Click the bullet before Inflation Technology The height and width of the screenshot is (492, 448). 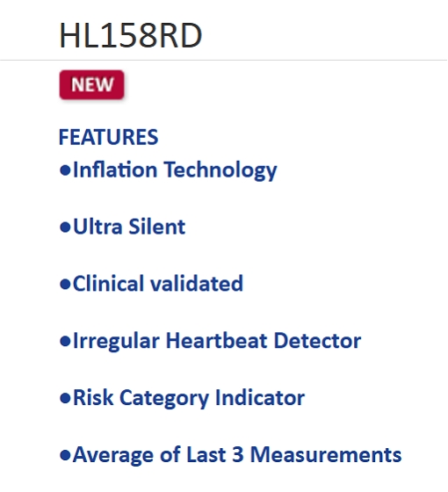pyautogui.click(x=65, y=170)
